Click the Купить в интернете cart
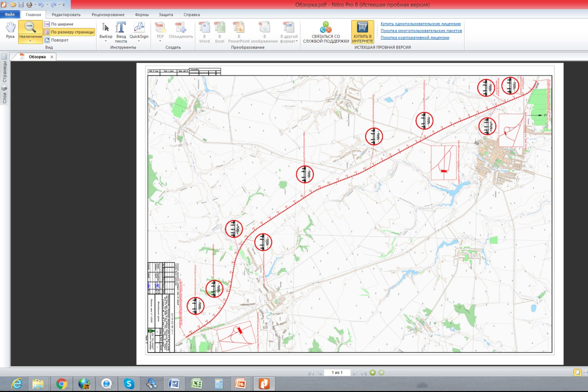 point(363,32)
